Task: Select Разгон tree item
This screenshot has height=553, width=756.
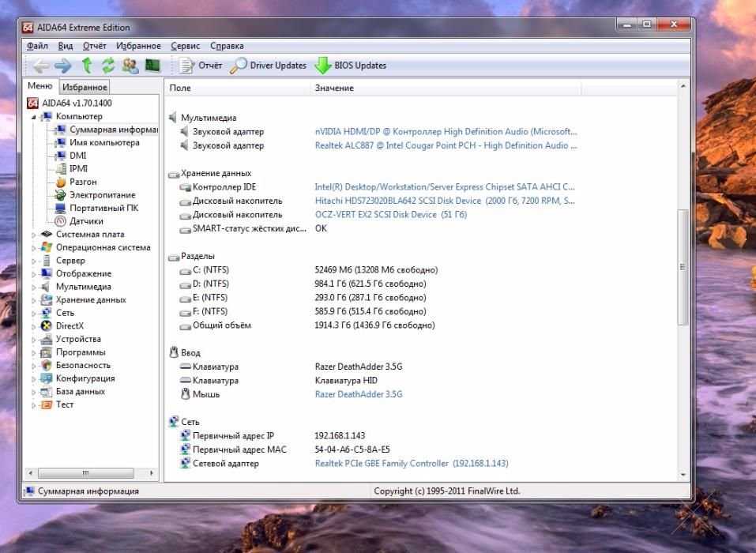Action: click(83, 182)
